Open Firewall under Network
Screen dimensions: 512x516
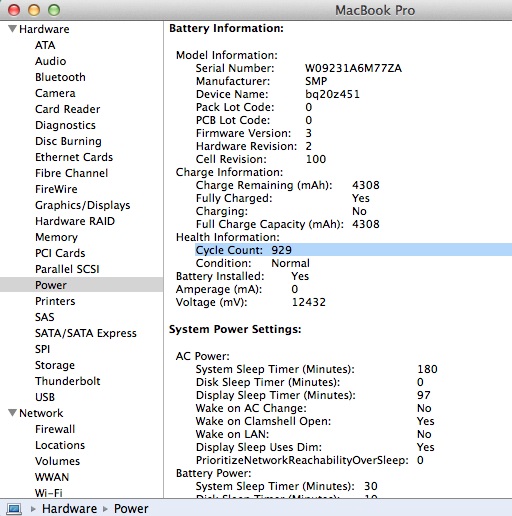pos(55,429)
